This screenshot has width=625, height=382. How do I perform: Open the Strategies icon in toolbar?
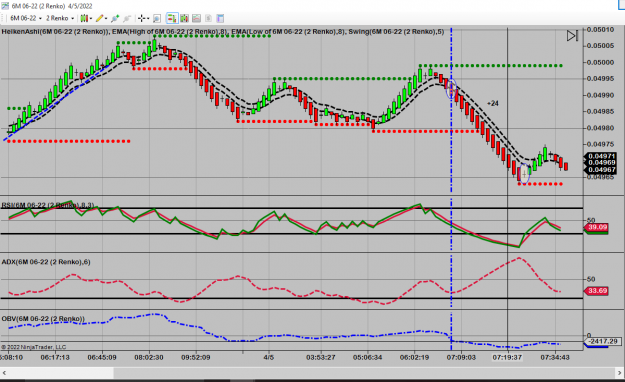[x=208, y=18]
